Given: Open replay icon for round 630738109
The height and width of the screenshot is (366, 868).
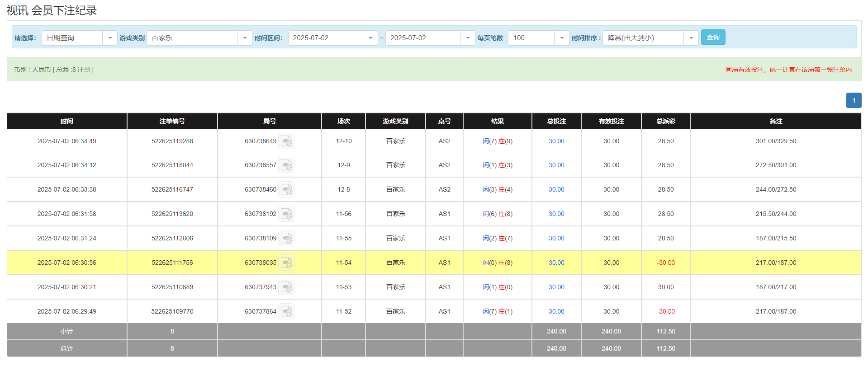Looking at the screenshot, I should tap(286, 239).
